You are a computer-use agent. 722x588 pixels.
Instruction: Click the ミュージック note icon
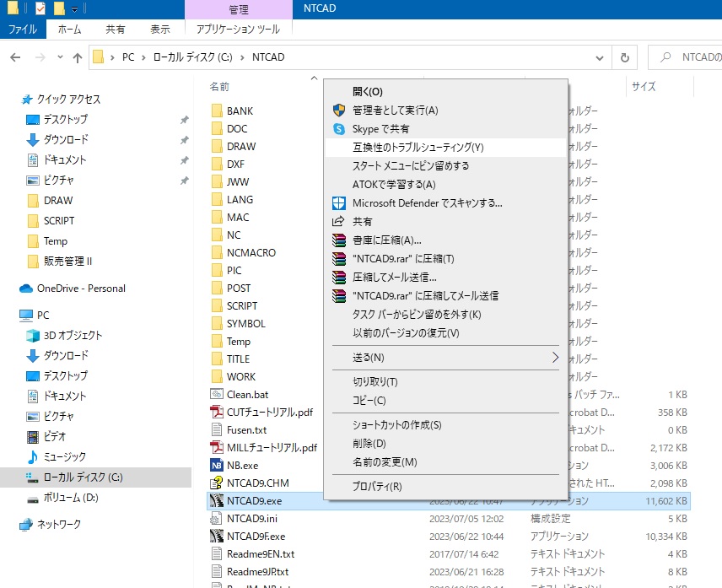pyautogui.click(x=33, y=456)
